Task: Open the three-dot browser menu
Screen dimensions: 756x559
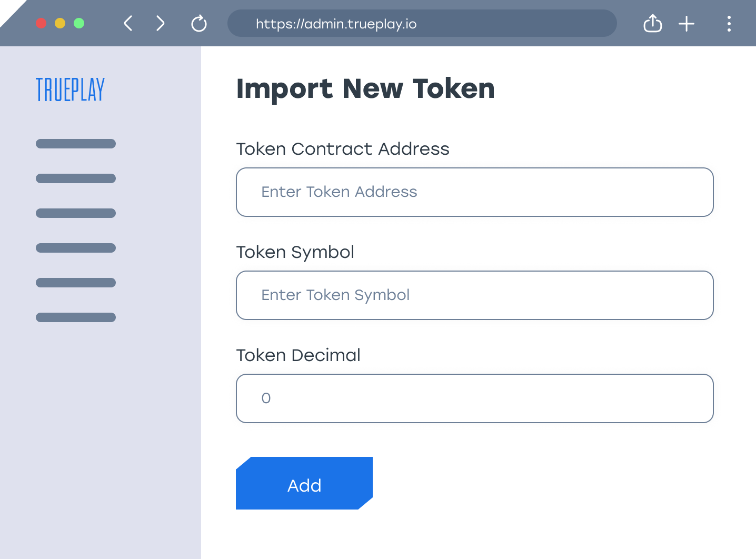Action: click(x=729, y=24)
